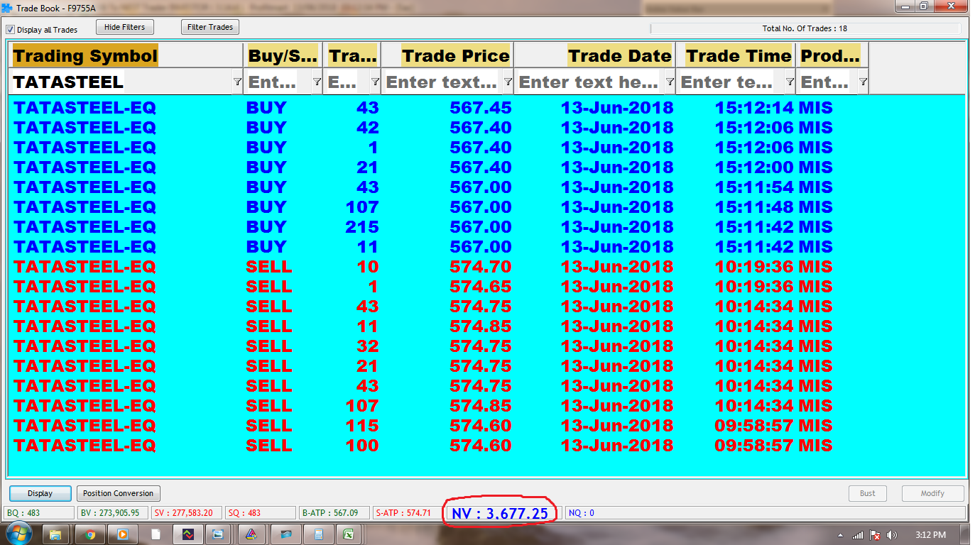Click the volume speaker tray icon
The width and height of the screenshot is (980, 545).
892,535
